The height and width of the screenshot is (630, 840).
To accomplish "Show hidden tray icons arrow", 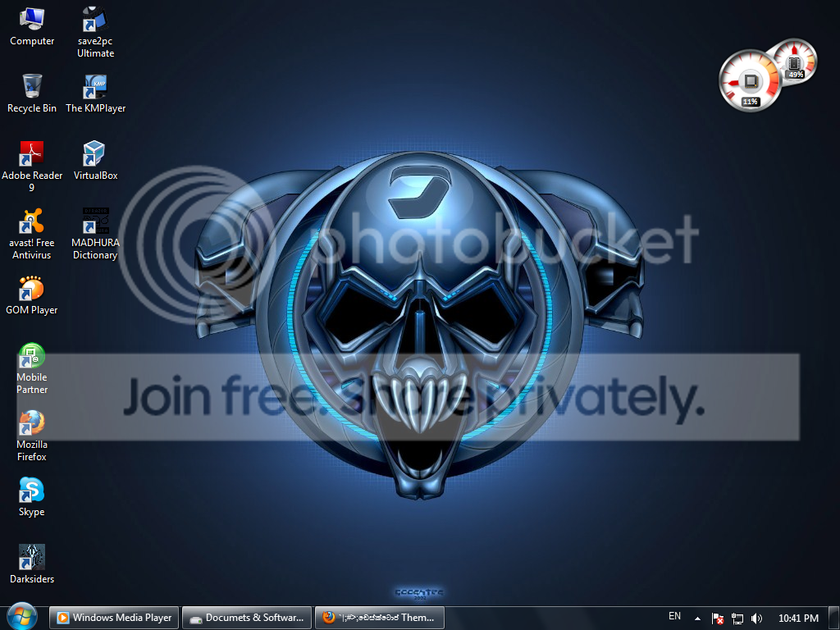I will (697, 619).
